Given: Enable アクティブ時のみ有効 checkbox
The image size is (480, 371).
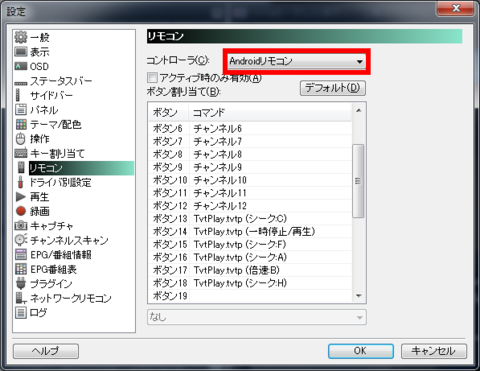Looking at the screenshot, I should click(x=152, y=78).
